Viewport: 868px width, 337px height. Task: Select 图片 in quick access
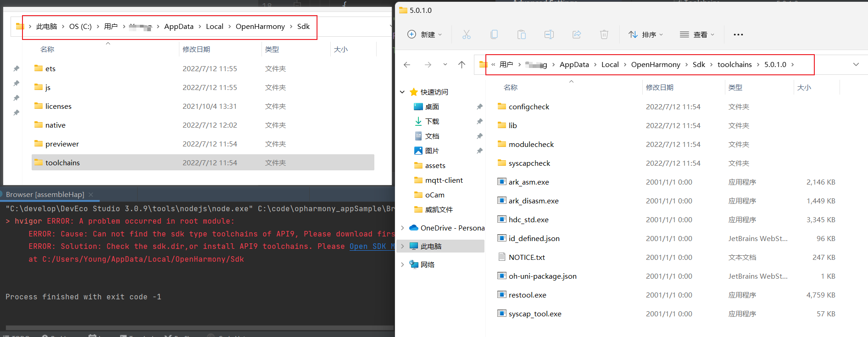pyautogui.click(x=432, y=151)
